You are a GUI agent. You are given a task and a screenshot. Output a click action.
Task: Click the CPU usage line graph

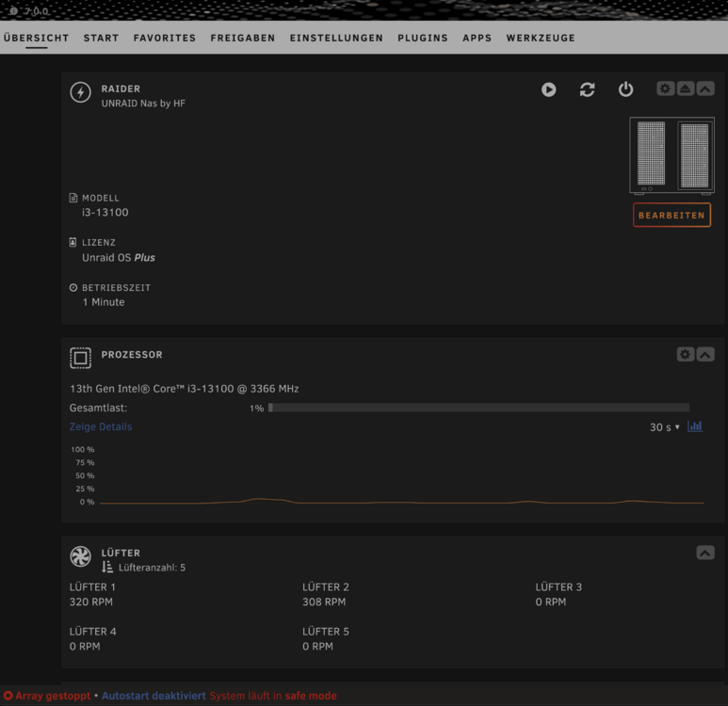[x=401, y=475]
